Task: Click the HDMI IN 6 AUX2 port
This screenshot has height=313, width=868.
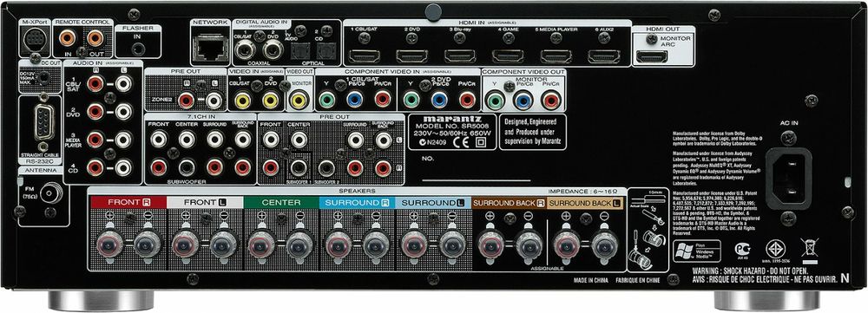Action: (604, 56)
